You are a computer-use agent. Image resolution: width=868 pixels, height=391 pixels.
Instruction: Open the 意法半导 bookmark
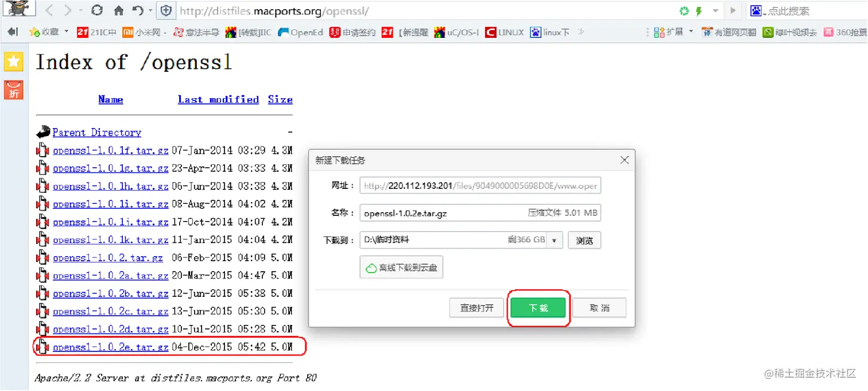[x=196, y=32]
